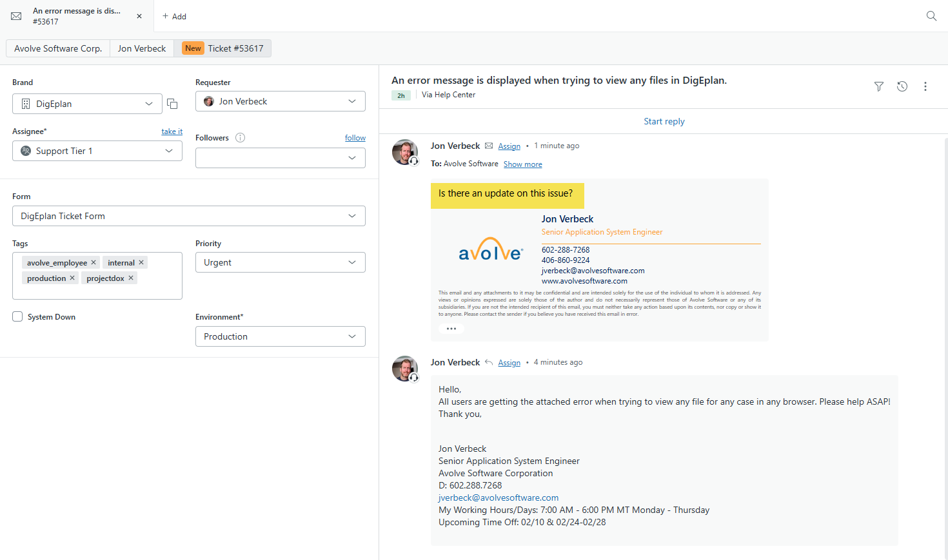Remove the internal tag

141,262
